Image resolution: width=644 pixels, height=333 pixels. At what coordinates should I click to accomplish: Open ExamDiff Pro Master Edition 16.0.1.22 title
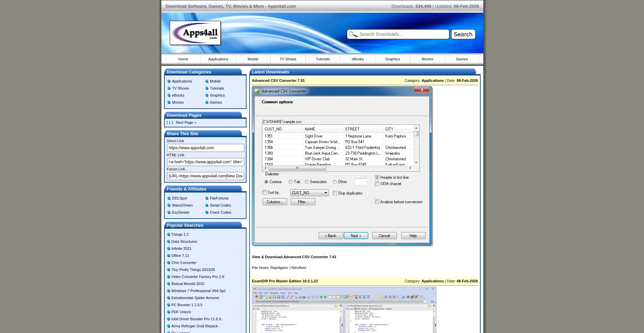point(285,281)
